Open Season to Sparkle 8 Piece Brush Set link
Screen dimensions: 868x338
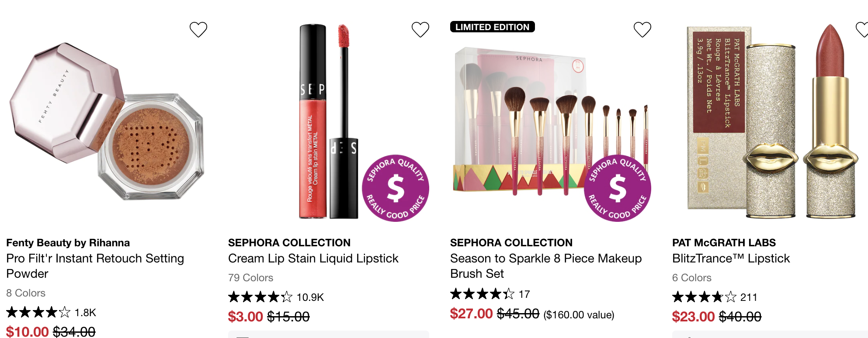click(546, 266)
